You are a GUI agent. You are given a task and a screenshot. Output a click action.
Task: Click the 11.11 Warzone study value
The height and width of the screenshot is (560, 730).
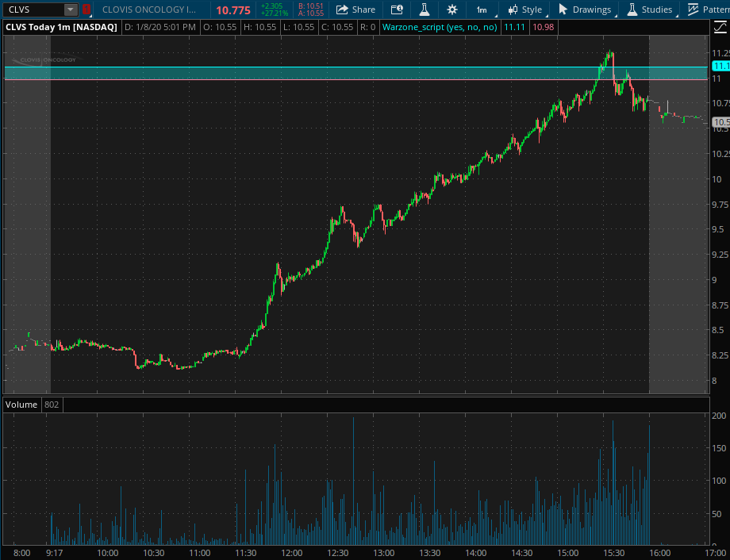tap(514, 27)
